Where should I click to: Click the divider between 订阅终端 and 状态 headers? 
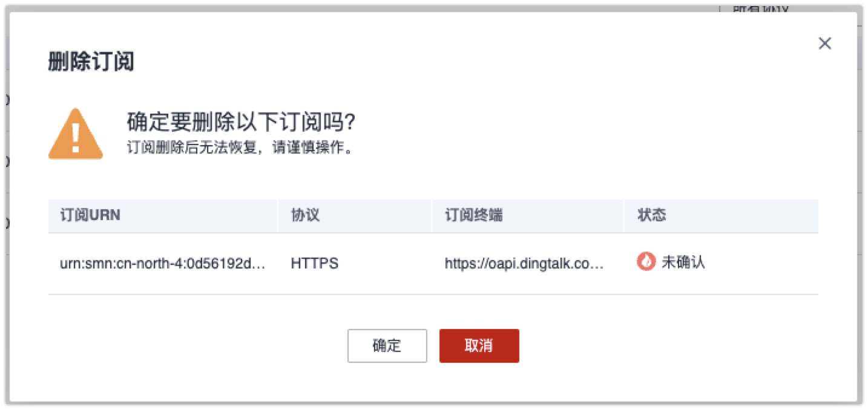pos(624,216)
